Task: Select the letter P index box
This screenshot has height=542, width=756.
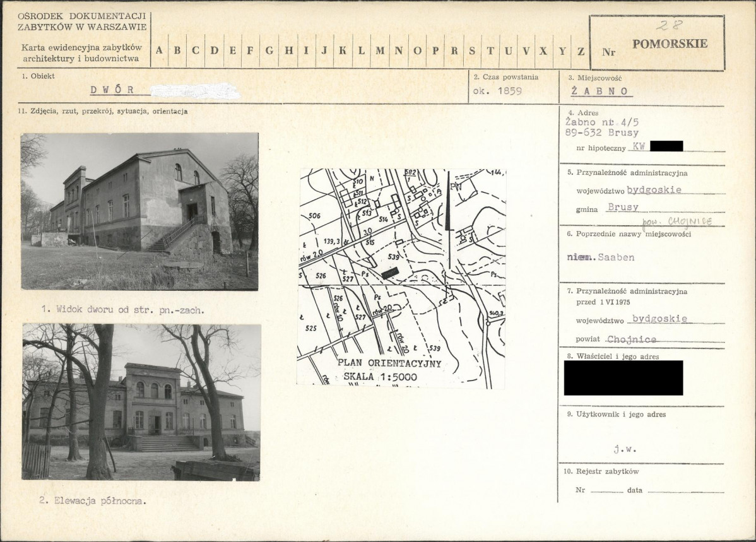Action: [x=435, y=50]
